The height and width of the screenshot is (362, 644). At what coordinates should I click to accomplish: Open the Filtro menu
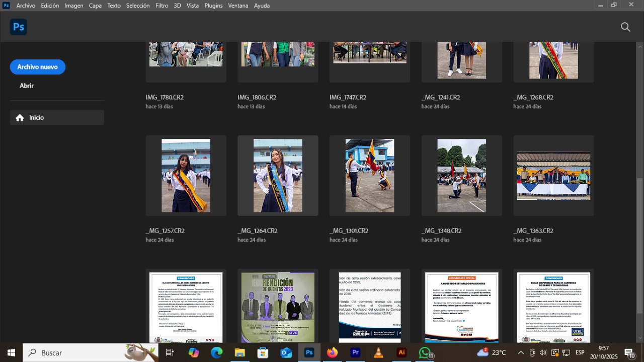[162, 6]
